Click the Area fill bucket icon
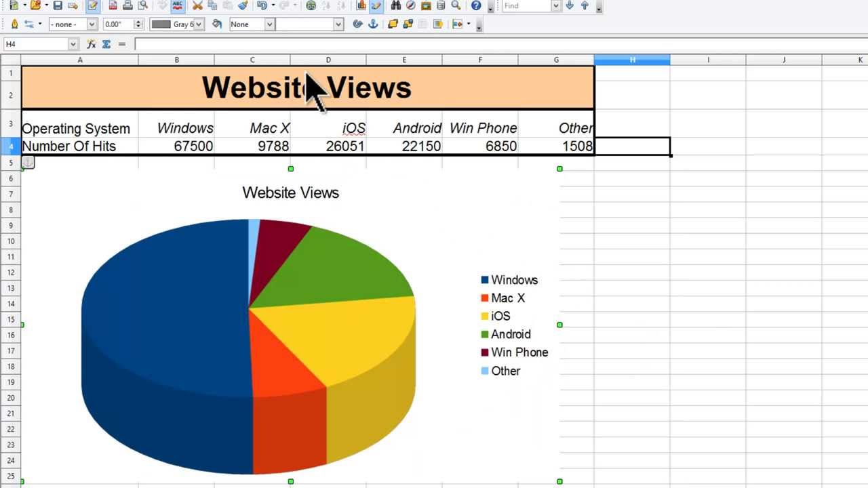868x488 pixels. click(x=217, y=24)
